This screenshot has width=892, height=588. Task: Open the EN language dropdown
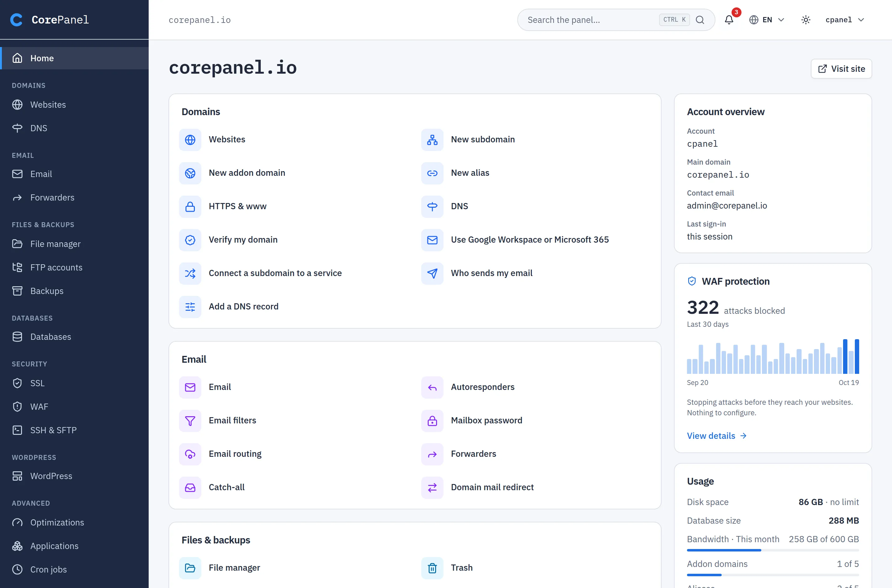pos(767,20)
